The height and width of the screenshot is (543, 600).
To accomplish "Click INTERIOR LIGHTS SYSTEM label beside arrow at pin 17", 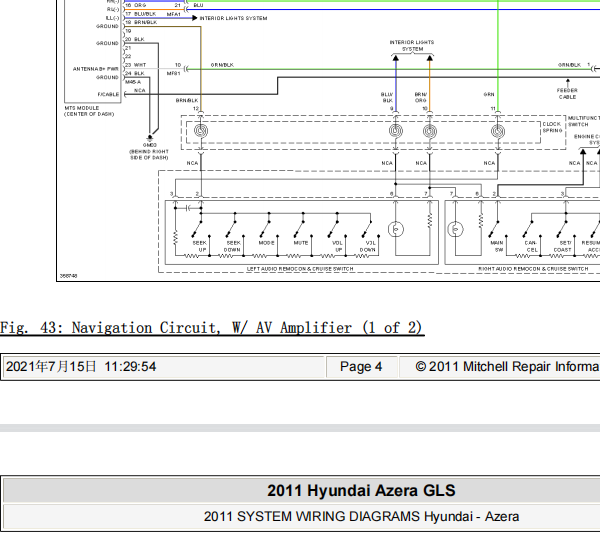I will click(x=233, y=18).
